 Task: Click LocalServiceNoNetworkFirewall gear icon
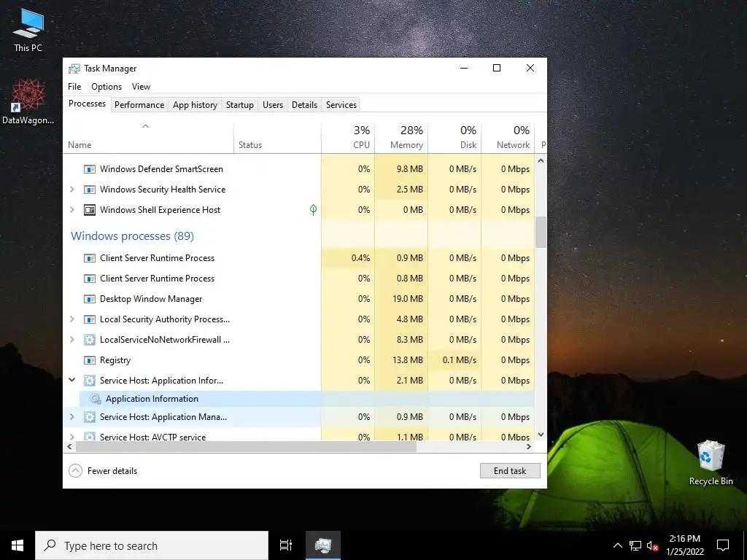click(90, 340)
